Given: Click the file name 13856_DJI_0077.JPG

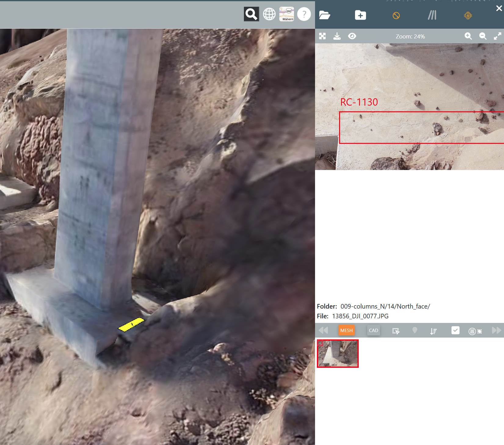Looking at the screenshot, I should click(360, 316).
